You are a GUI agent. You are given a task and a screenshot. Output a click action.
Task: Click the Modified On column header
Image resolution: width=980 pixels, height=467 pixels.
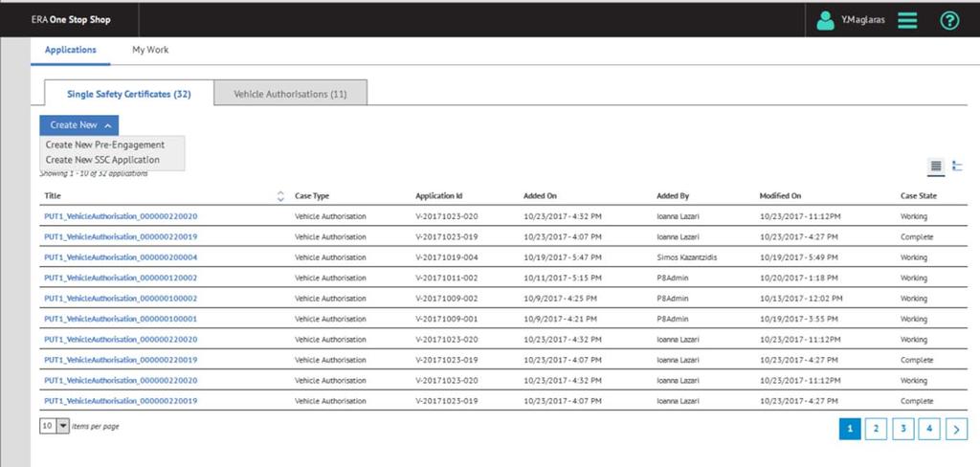tap(780, 196)
